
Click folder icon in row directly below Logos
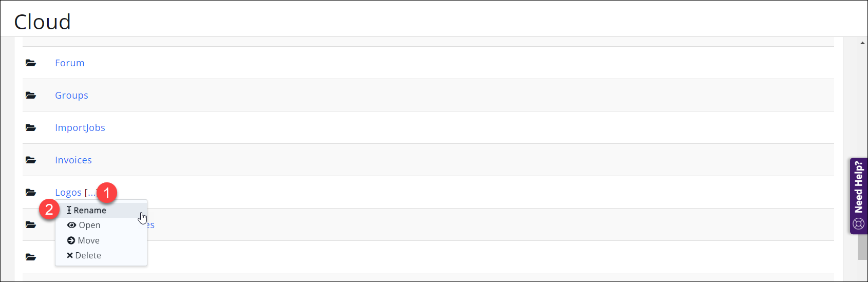point(31,225)
